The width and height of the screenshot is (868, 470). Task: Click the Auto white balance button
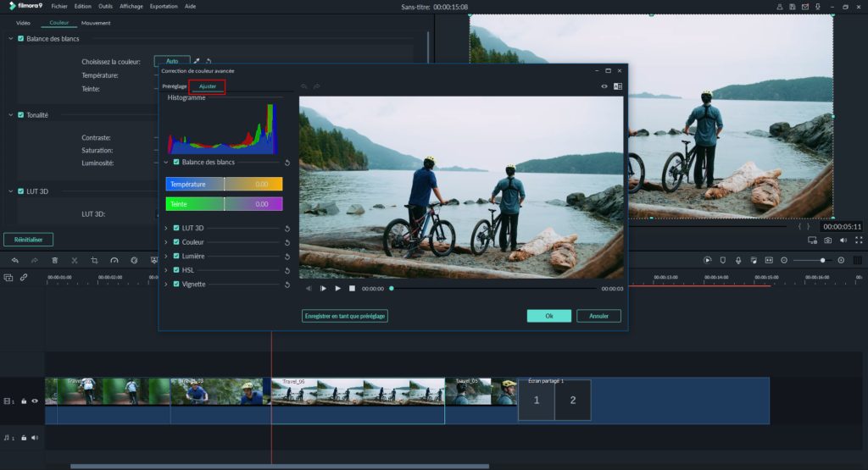click(172, 61)
